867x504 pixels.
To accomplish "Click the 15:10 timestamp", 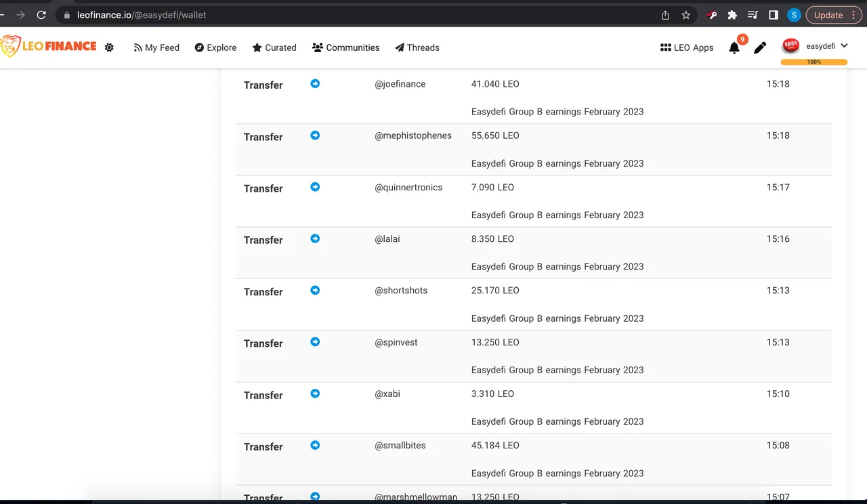I will [x=778, y=394].
